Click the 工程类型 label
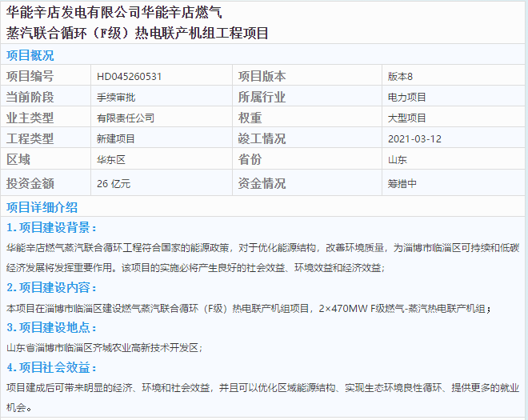Screen dimensions: 528x420 (x=30, y=138)
